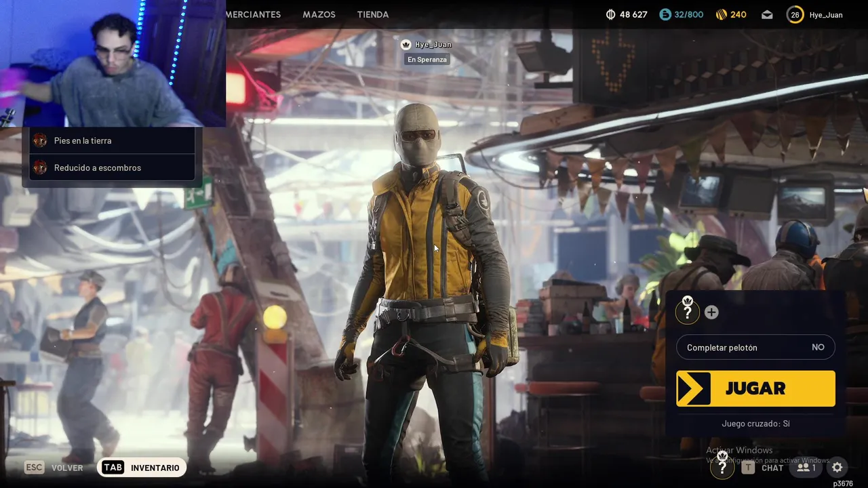Click the 'Juego cruzado: Sí' setting
868x488 pixels.
tap(755, 424)
